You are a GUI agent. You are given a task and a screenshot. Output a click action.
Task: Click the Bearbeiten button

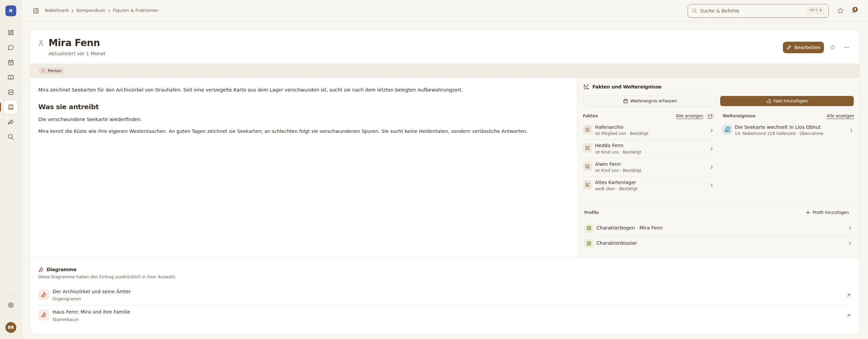pos(803,47)
